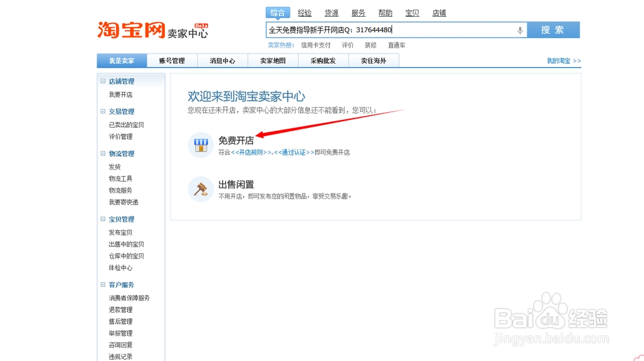Open 发布宝贝 in the sidebar
Screen dimensions: 644x361
tap(121, 232)
